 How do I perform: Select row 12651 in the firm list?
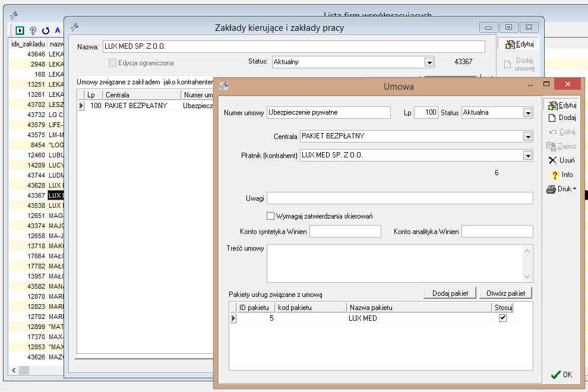click(x=36, y=216)
